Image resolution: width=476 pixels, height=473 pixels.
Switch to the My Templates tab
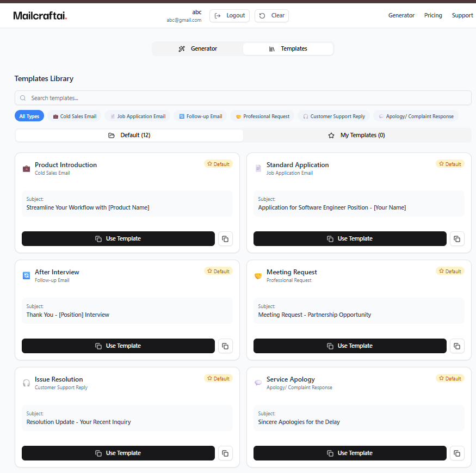356,135
